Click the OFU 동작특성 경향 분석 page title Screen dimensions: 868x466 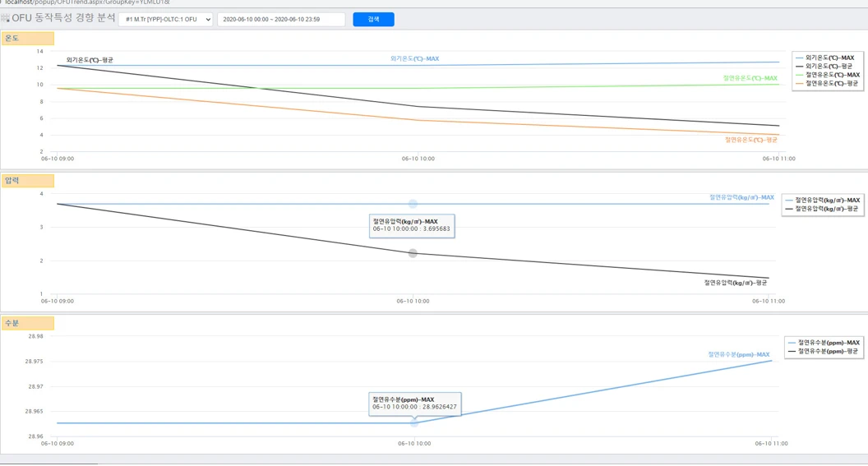(x=63, y=18)
